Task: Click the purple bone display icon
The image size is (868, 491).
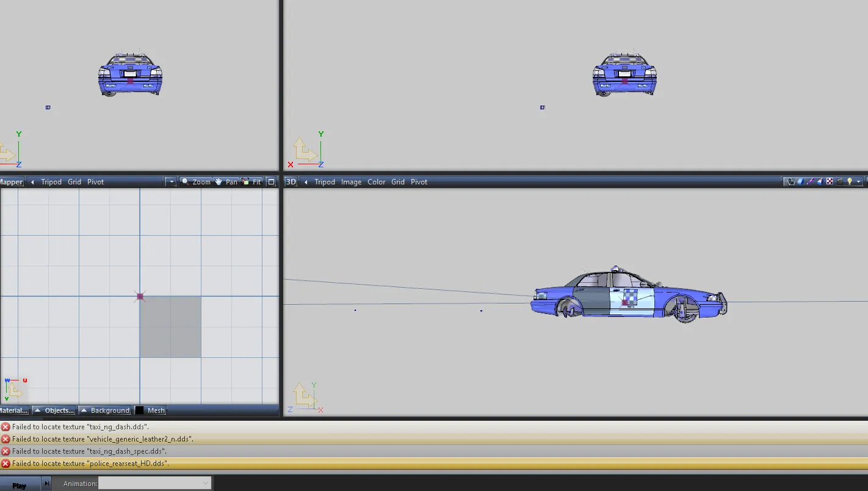Action: coord(810,181)
